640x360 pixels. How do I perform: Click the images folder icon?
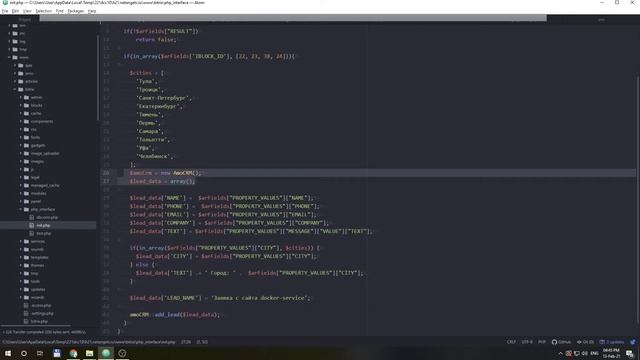click(27, 161)
